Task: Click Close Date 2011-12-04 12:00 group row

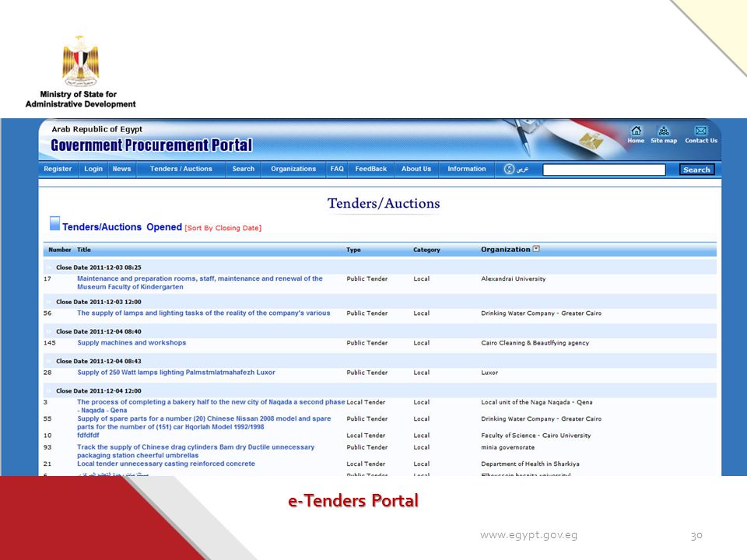Action: point(381,390)
